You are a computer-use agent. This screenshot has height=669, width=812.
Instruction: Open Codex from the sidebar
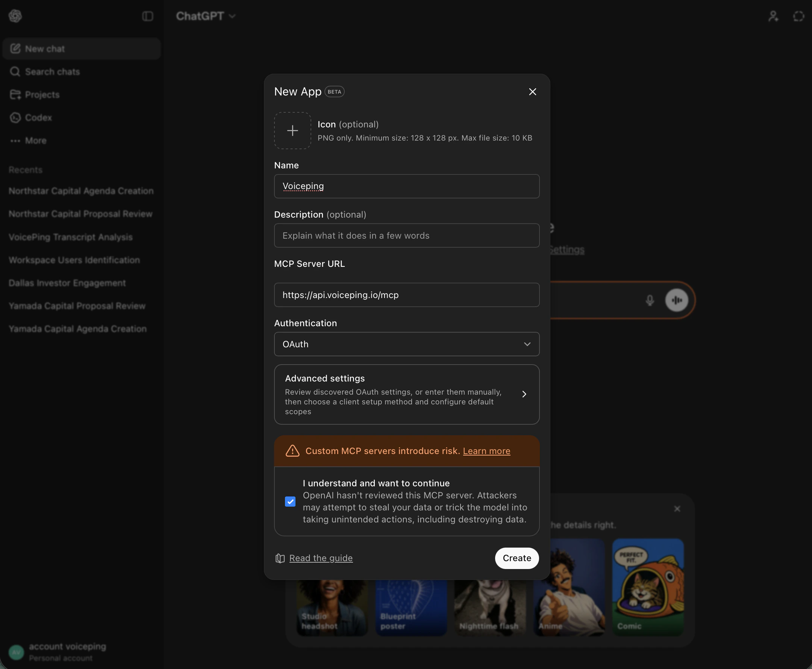click(38, 118)
